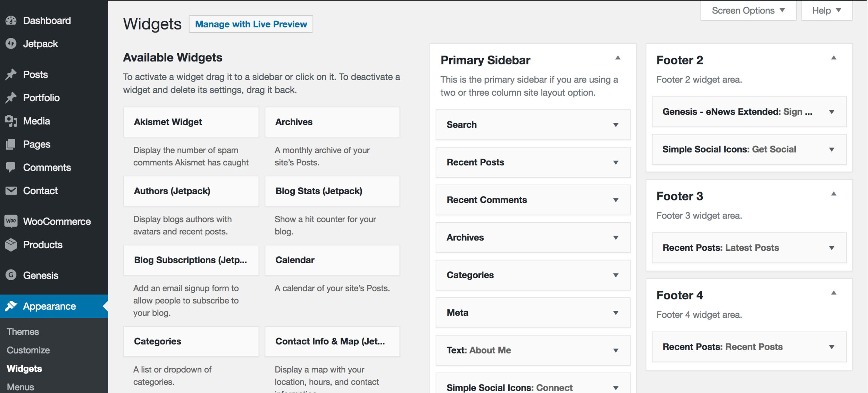Viewport: 868px width, 393px height.
Task: Expand Simple Social Icons: Get Social widget
Action: pyautogui.click(x=832, y=149)
